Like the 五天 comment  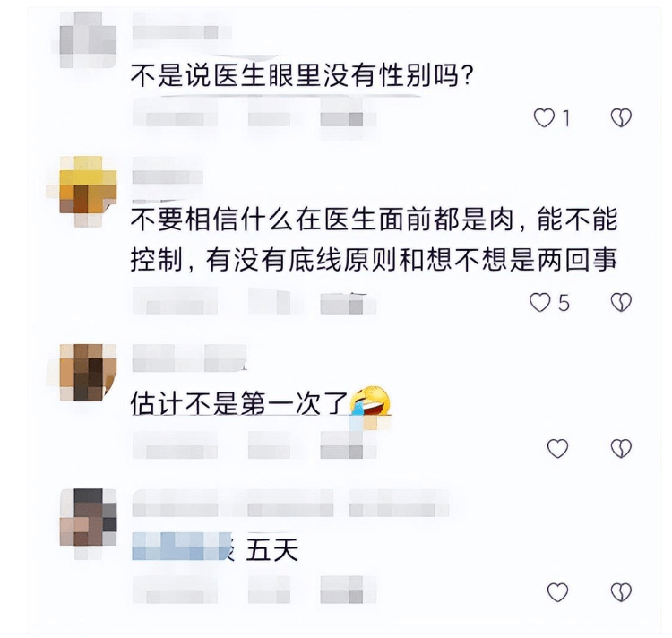(557, 592)
